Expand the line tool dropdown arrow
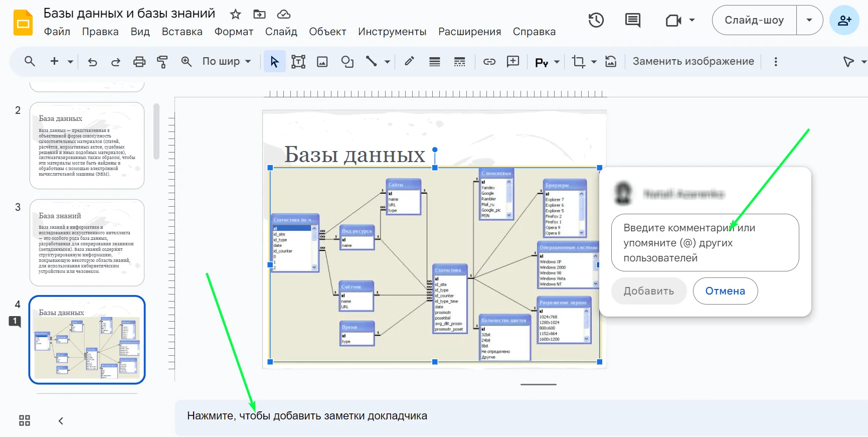This screenshot has height=437, width=868. coord(387,62)
